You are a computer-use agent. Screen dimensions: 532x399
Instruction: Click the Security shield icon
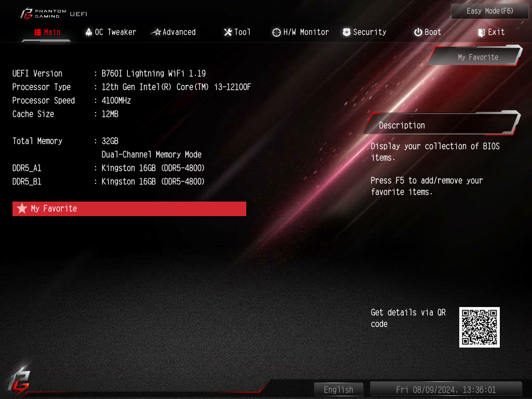pyautogui.click(x=347, y=32)
